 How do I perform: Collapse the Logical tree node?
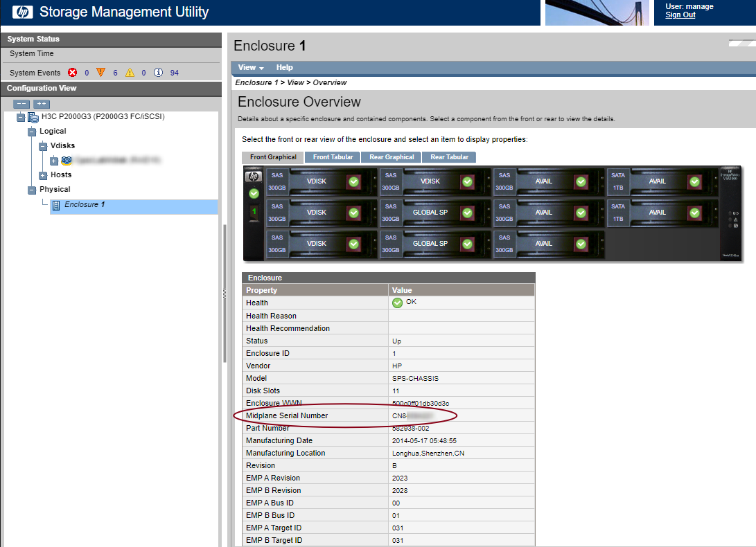(x=32, y=132)
